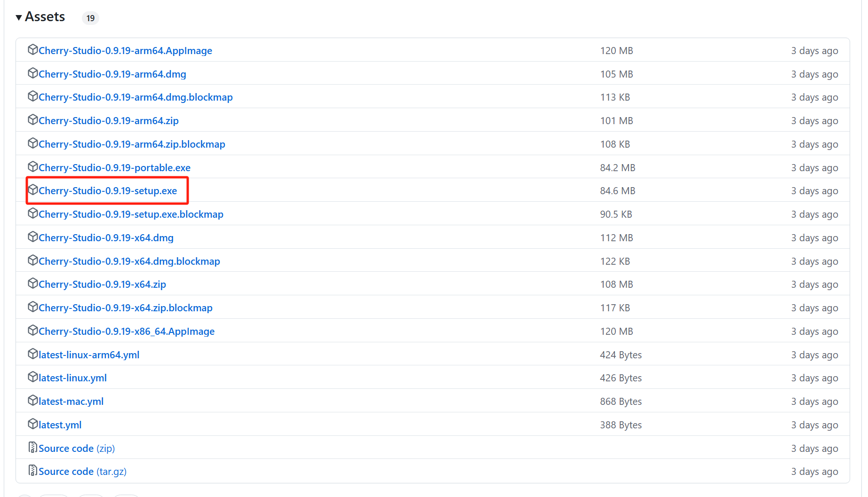The image size is (868, 497).
Task: Open latest-linux.yml link
Action: [72, 378]
